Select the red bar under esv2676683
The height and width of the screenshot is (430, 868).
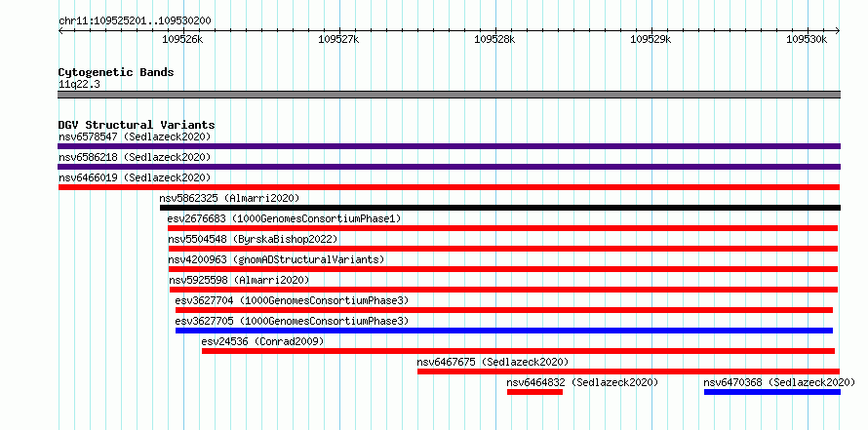tap(502, 228)
